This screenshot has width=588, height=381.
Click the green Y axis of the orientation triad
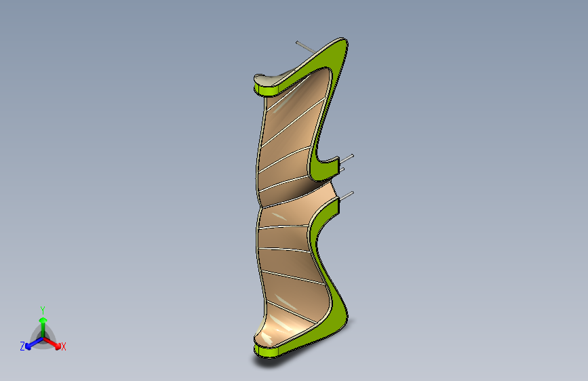pyautogui.click(x=43, y=327)
